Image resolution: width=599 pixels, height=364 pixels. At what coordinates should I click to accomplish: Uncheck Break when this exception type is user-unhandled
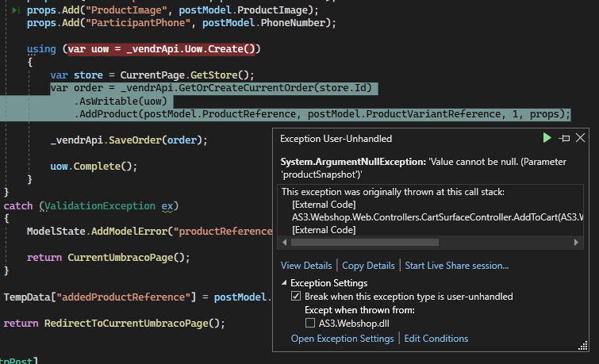coord(296,297)
